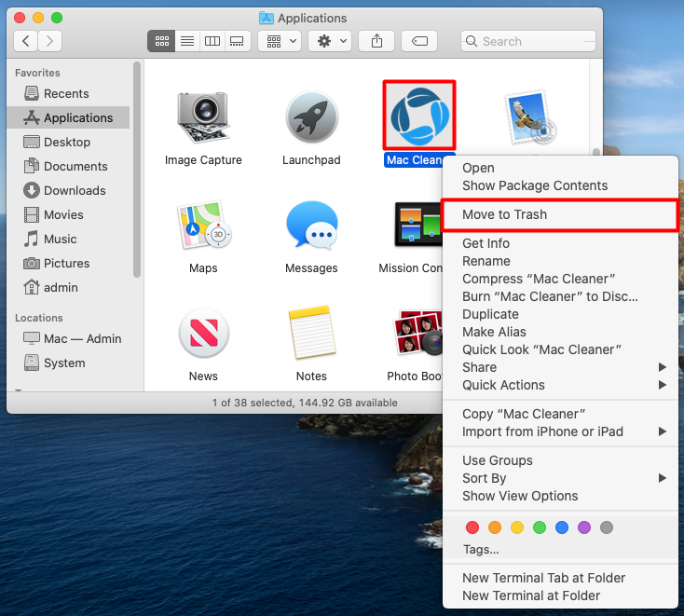Choose Rename in context menu

click(560, 261)
